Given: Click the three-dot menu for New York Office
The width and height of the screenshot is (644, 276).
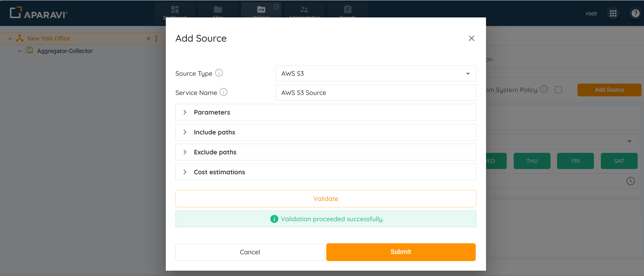Looking at the screenshot, I should 156,38.
